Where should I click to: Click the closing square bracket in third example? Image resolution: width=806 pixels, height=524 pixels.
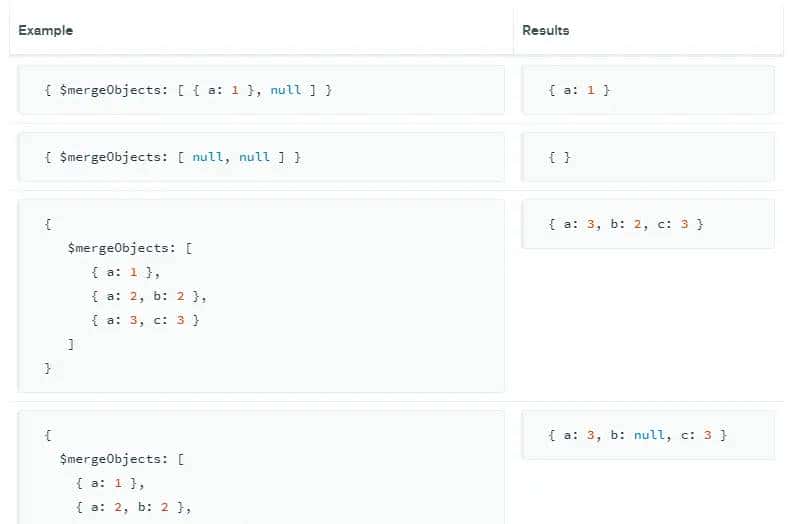coord(70,344)
